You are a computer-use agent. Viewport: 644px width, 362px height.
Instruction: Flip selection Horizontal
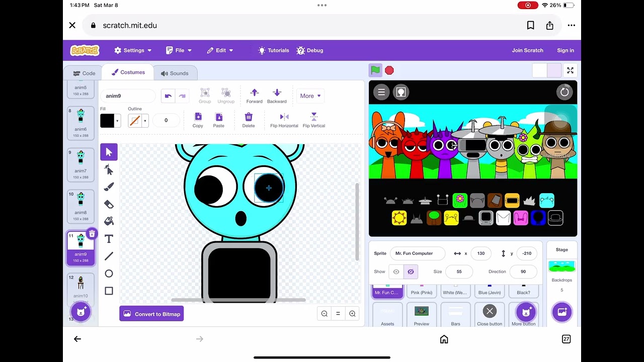coord(284,120)
